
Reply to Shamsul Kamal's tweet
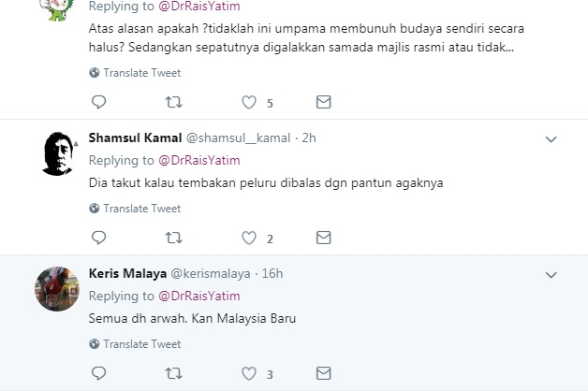98,238
